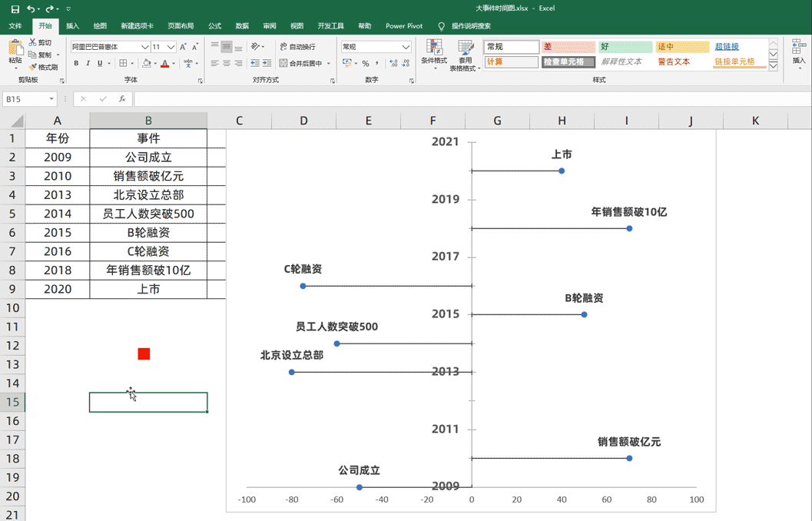
Task: Open the Customize Quick Access Toolbar arrow
Action: (68, 8)
